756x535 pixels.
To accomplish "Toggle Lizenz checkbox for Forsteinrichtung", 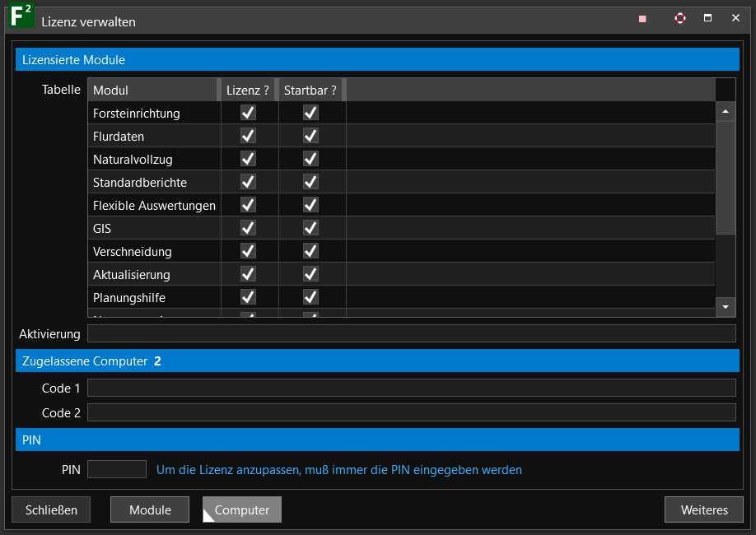I will [248, 113].
